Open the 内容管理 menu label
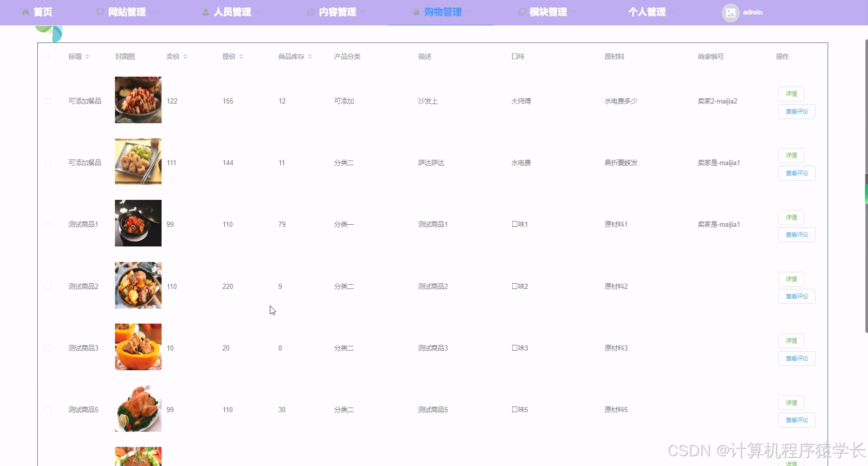The image size is (868, 466). tap(338, 12)
